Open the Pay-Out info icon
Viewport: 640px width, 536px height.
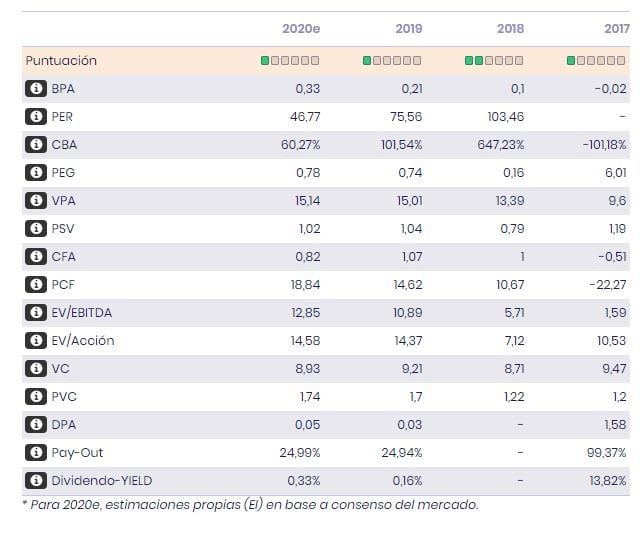[36, 453]
